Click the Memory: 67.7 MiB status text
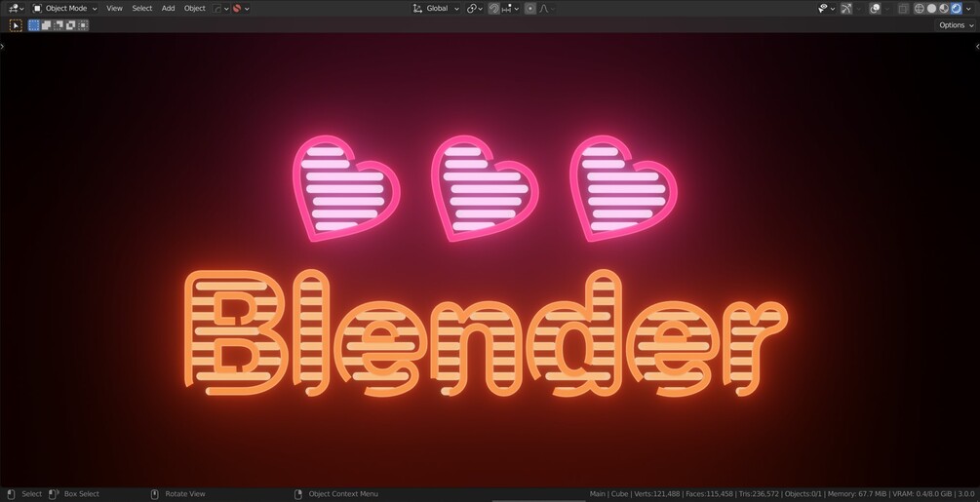The width and height of the screenshot is (980, 502). pyautogui.click(x=856, y=494)
